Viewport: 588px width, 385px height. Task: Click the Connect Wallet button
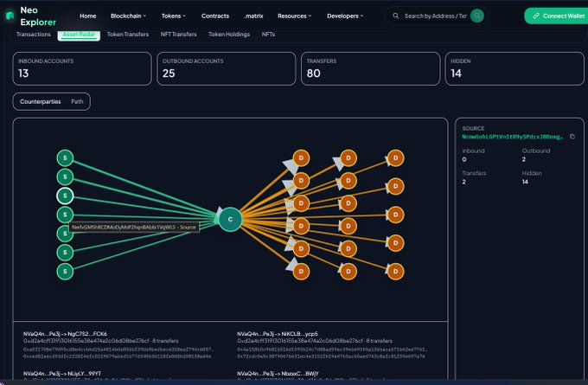point(556,16)
